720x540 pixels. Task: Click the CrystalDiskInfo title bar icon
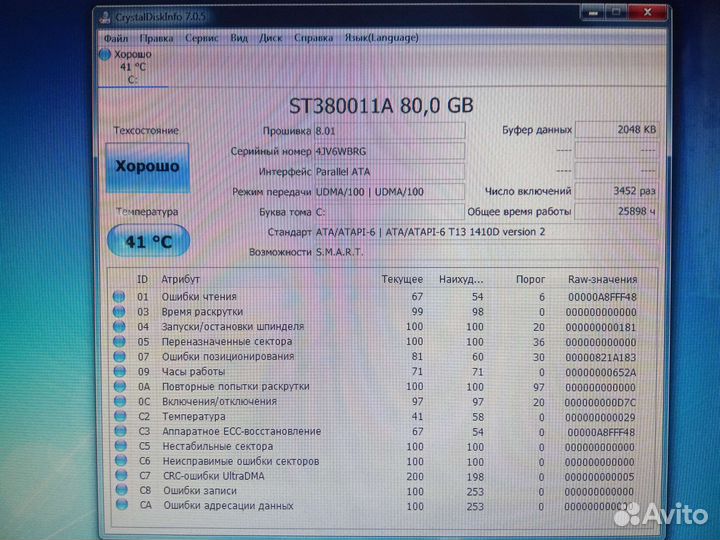click(x=106, y=17)
